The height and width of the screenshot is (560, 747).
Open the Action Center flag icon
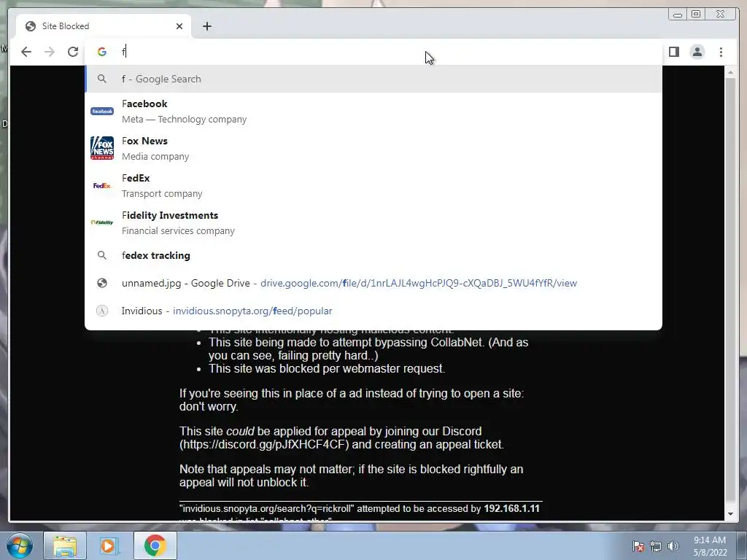(x=638, y=546)
